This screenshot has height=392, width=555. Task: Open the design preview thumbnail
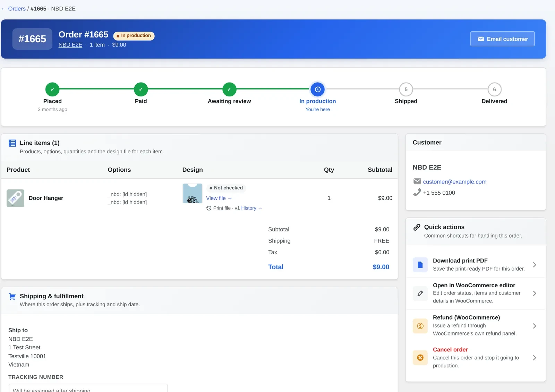tap(193, 194)
